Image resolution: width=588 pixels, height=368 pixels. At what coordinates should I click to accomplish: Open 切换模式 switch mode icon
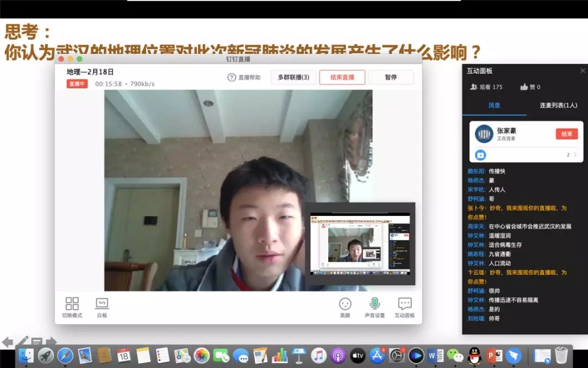click(x=72, y=304)
